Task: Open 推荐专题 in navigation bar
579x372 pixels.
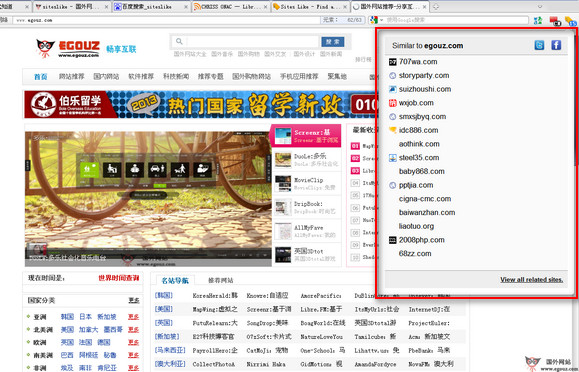Action: pos(210,76)
